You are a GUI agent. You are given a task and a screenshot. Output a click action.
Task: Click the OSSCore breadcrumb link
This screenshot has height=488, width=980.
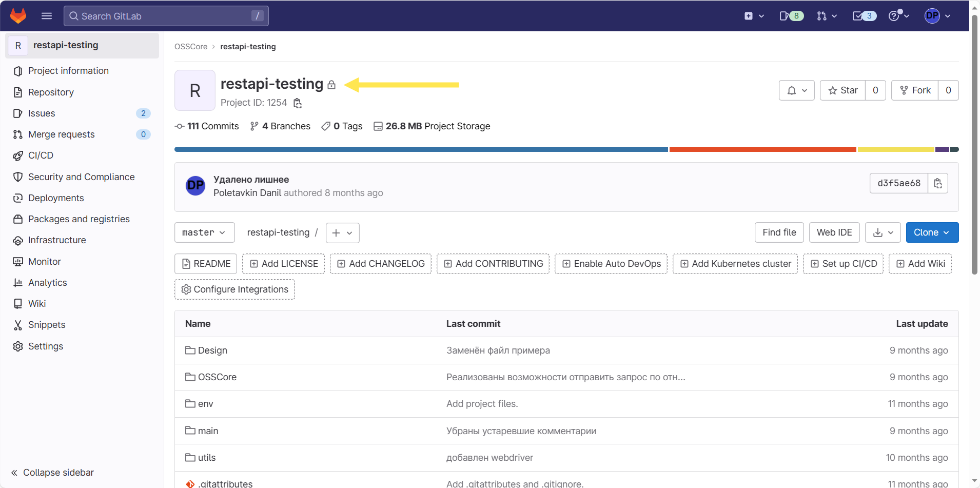191,47
